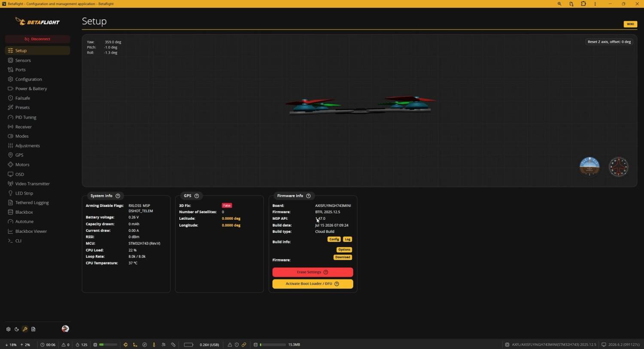The image size is (644, 349).
Task: Open Build info Config button
Action: coord(334,239)
